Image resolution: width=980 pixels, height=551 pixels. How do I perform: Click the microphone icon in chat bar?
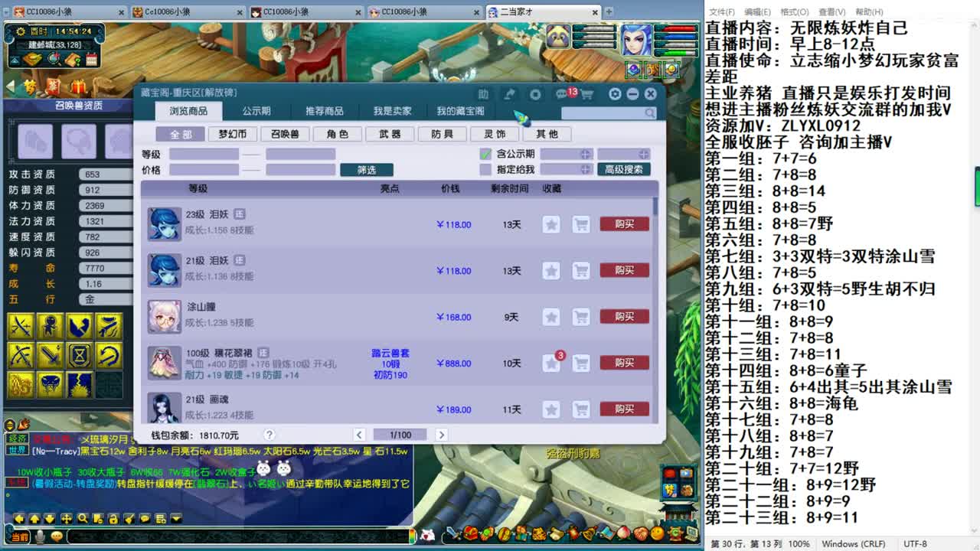[x=41, y=536]
